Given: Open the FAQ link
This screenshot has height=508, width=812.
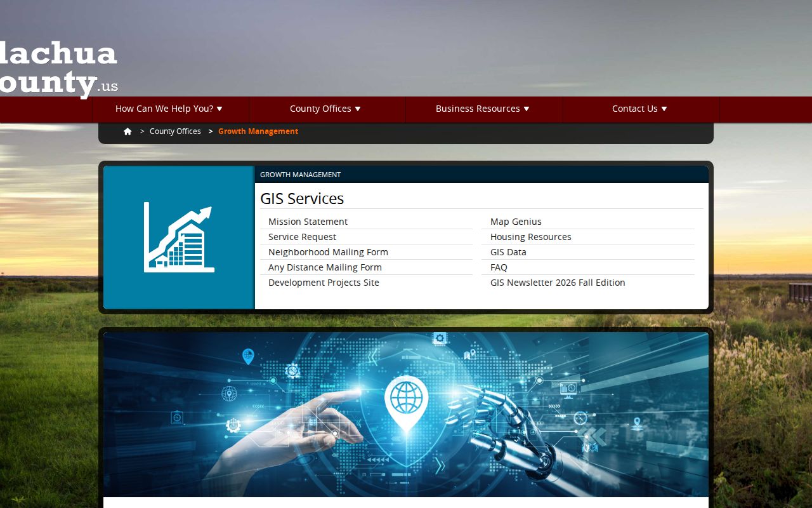Looking at the screenshot, I should (499, 267).
